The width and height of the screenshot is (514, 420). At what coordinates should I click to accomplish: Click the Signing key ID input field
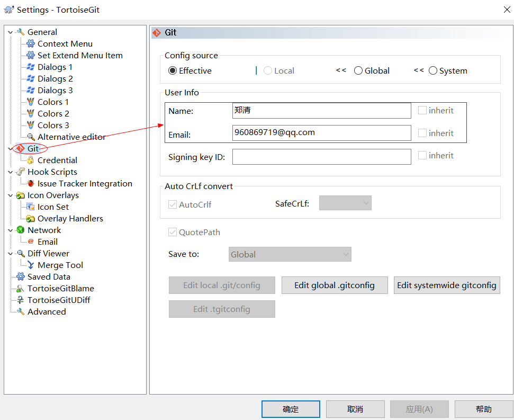point(321,157)
